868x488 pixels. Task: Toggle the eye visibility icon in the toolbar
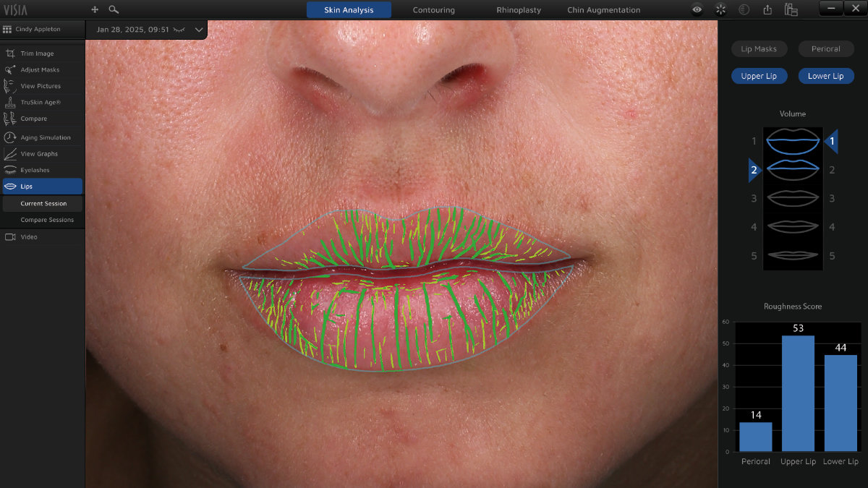697,9
